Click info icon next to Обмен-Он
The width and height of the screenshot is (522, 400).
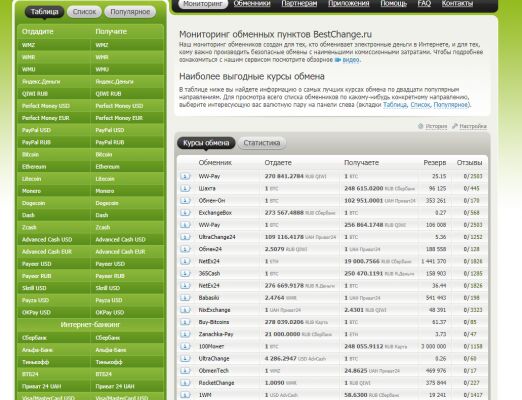click(x=185, y=201)
